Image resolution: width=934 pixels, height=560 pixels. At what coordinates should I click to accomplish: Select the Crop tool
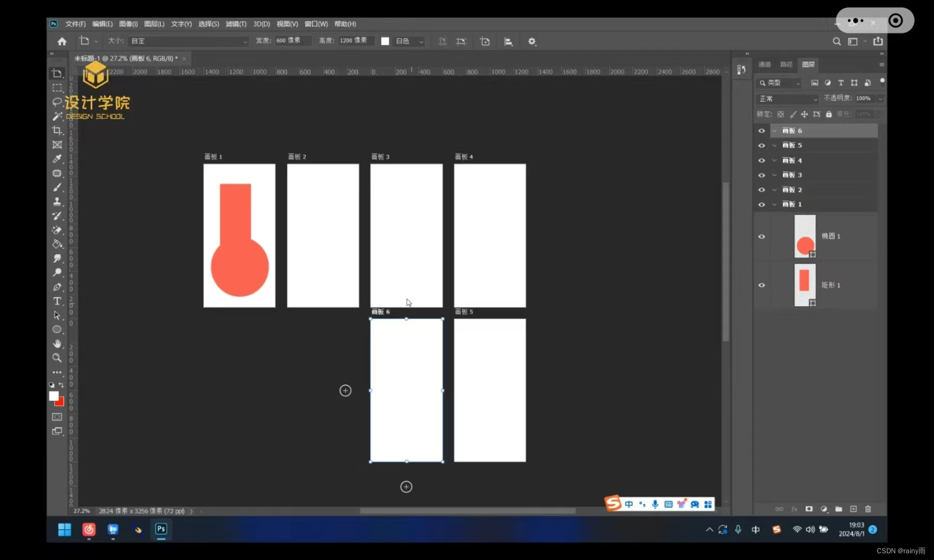click(x=57, y=130)
